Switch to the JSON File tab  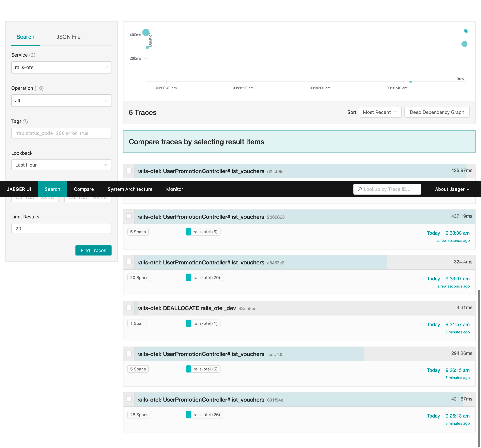[68, 37]
